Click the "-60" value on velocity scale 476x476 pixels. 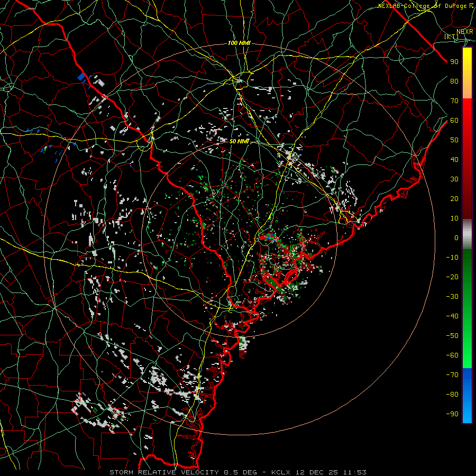click(x=452, y=355)
